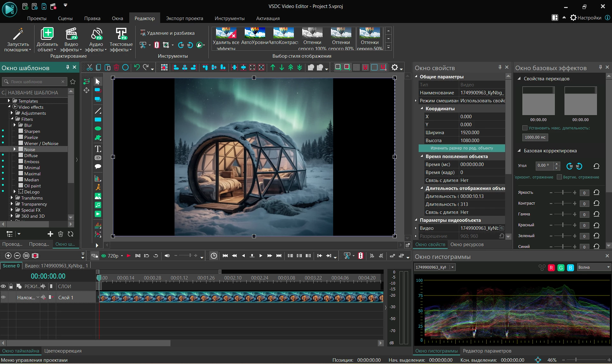Select the ellipse shape tool

[98, 128]
